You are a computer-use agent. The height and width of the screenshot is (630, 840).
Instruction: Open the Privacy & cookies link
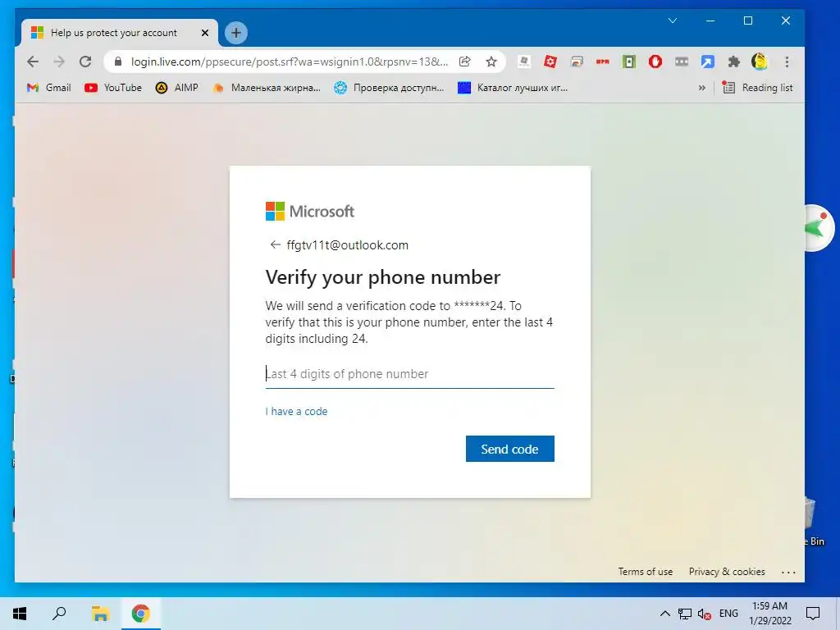coord(727,572)
